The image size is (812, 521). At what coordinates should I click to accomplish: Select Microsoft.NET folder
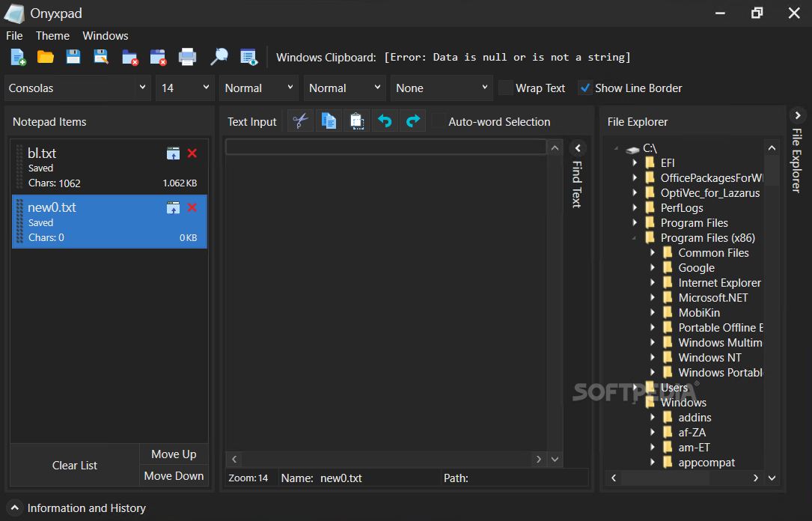pos(713,298)
